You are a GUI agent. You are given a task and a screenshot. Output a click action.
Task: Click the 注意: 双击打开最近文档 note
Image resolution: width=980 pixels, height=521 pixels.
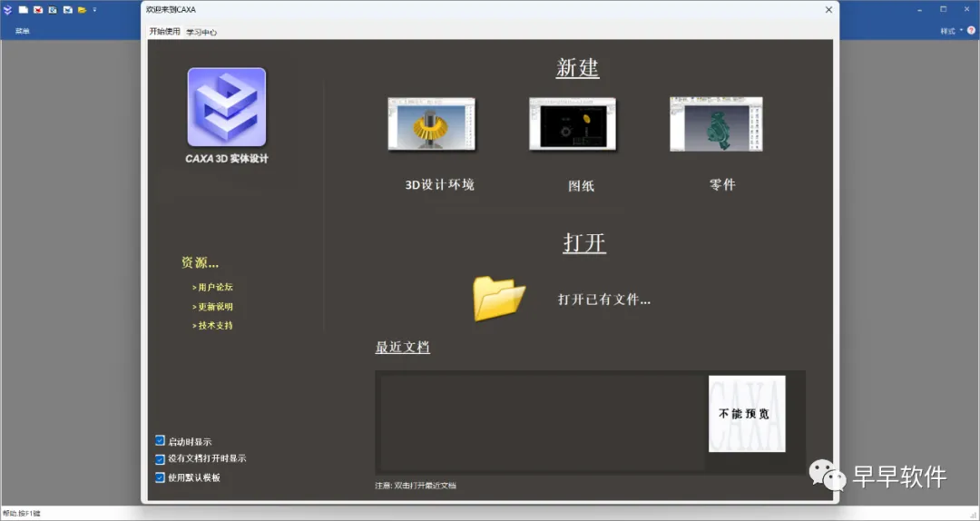pyautogui.click(x=416, y=486)
